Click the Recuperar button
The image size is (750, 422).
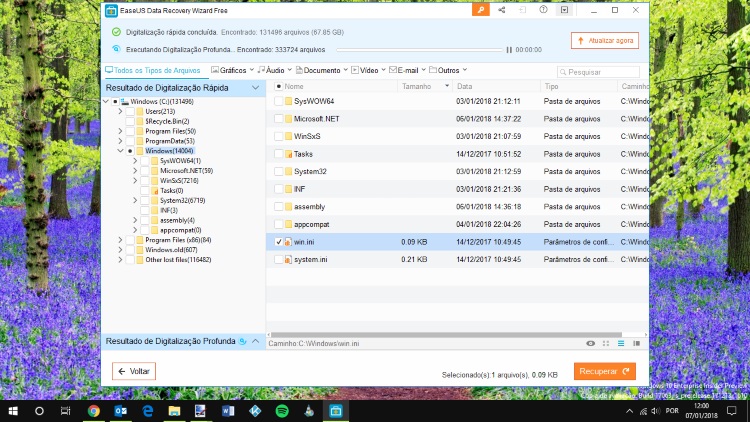(605, 371)
